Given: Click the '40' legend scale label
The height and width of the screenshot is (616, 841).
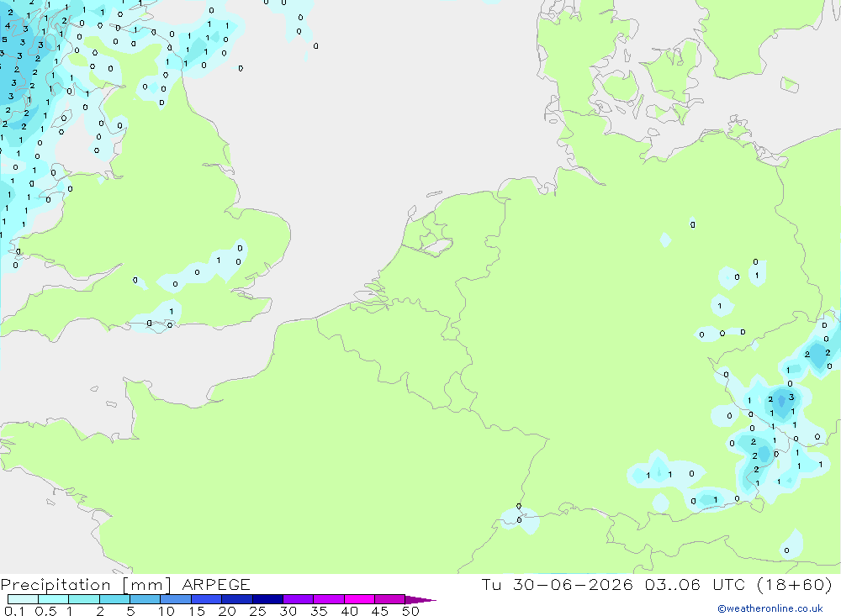Looking at the screenshot, I should pos(350,611).
